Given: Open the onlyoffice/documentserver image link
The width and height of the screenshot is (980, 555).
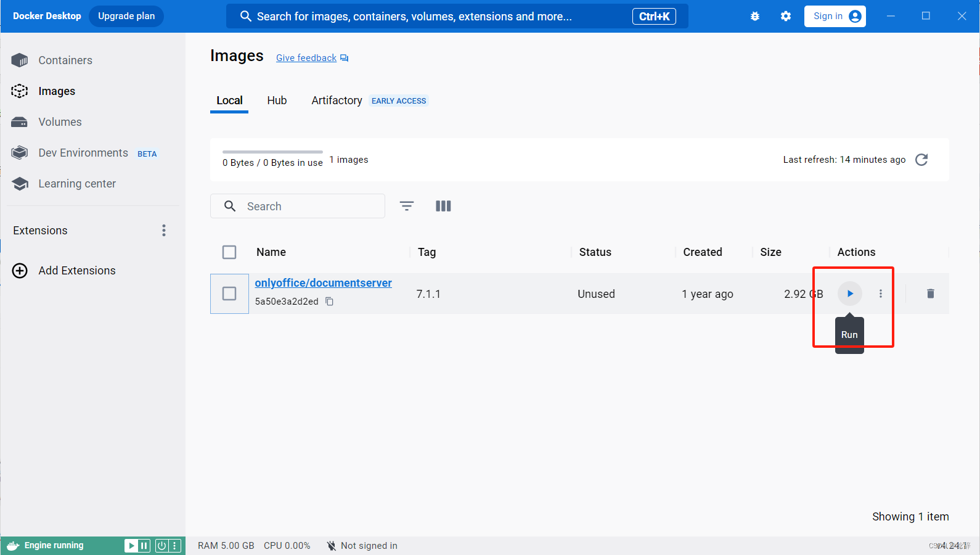Looking at the screenshot, I should (324, 283).
